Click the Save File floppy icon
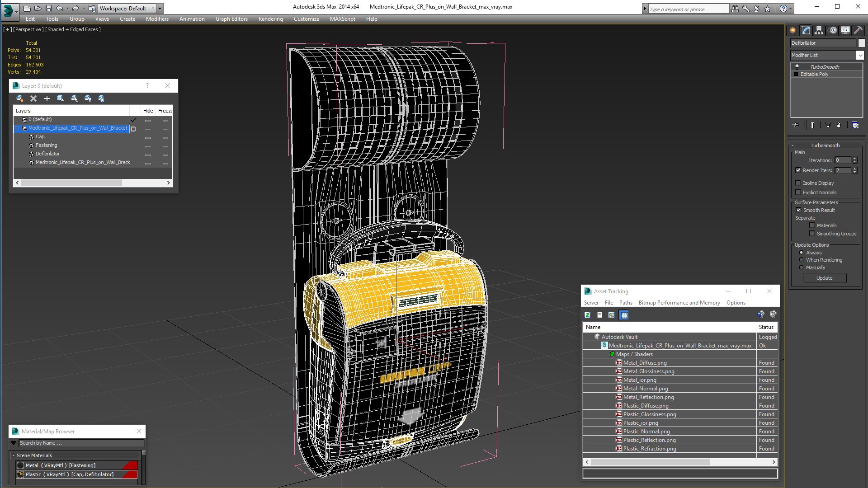This screenshot has width=868, height=488. (x=49, y=8)
